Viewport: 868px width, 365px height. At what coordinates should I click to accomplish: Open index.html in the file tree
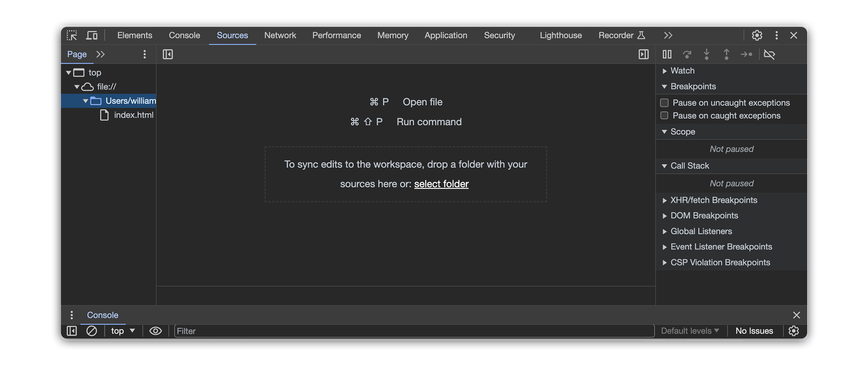[133, 115]
